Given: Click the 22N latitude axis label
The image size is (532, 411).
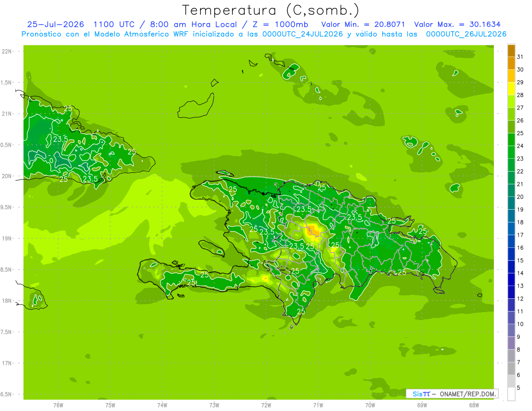Looking at the screenshot, I should [x=7, y=51].
